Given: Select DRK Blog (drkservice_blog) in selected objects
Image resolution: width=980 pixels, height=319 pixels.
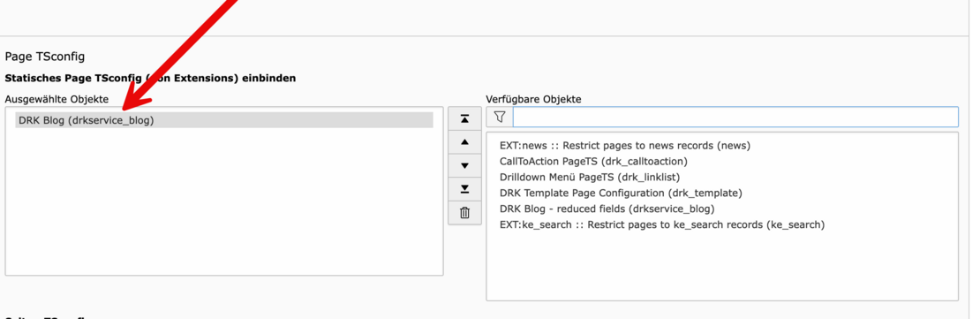Looking at the screenshot, I should pyautogui.click(x=224, y=120).
